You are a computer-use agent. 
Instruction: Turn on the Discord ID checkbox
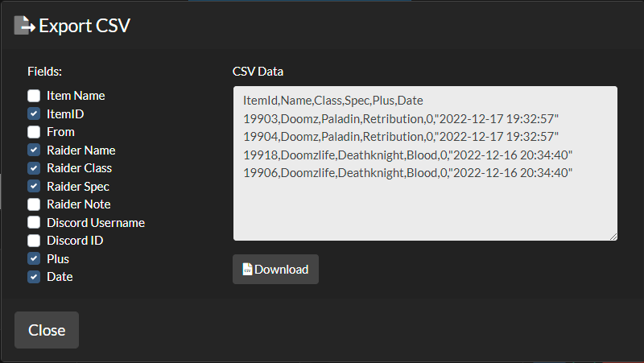pyautogui.click(x=34, y=241)
